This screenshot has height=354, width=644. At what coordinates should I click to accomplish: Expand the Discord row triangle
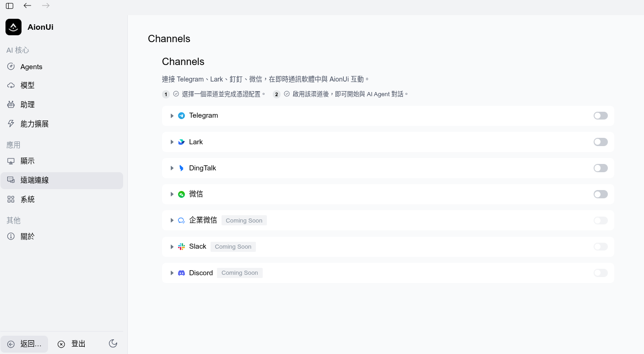point(172,273)
